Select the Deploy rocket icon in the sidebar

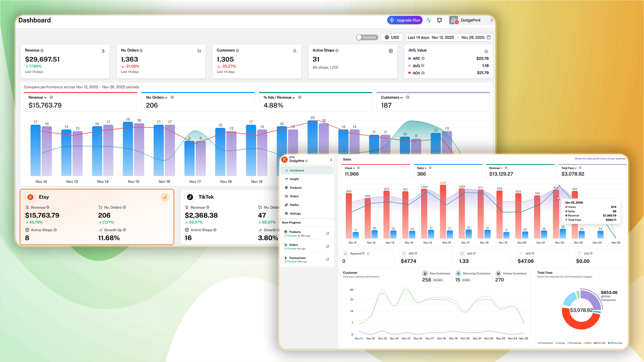click(286, 205)
